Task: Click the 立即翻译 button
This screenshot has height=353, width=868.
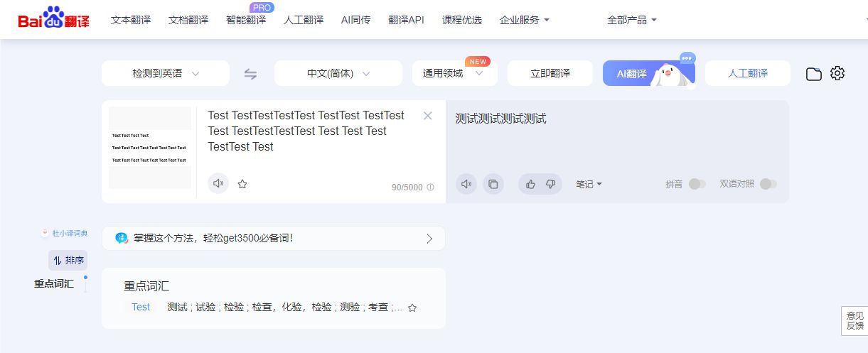Action: (x=550, y=73)
